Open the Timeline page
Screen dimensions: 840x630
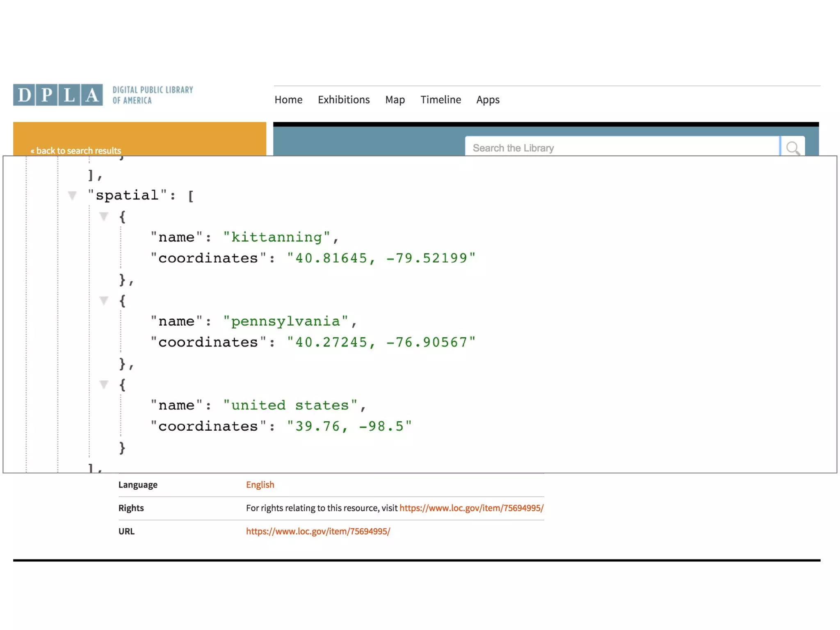[441, 100]
